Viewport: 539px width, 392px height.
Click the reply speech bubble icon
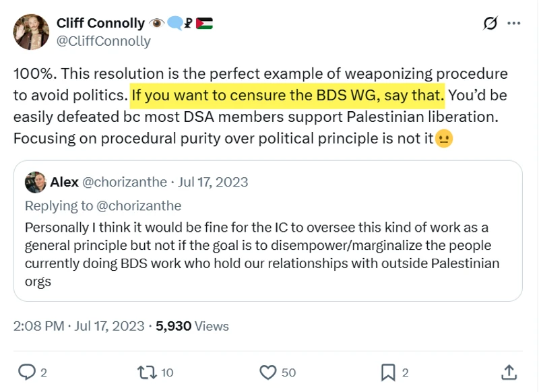[27, 372]
